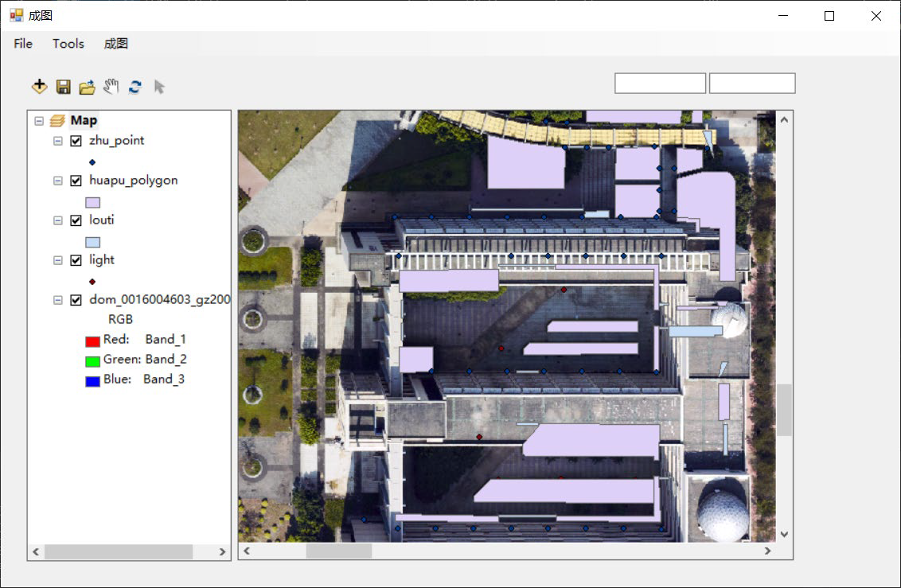Click the 'Green: Band_2' text

[145, 360]
